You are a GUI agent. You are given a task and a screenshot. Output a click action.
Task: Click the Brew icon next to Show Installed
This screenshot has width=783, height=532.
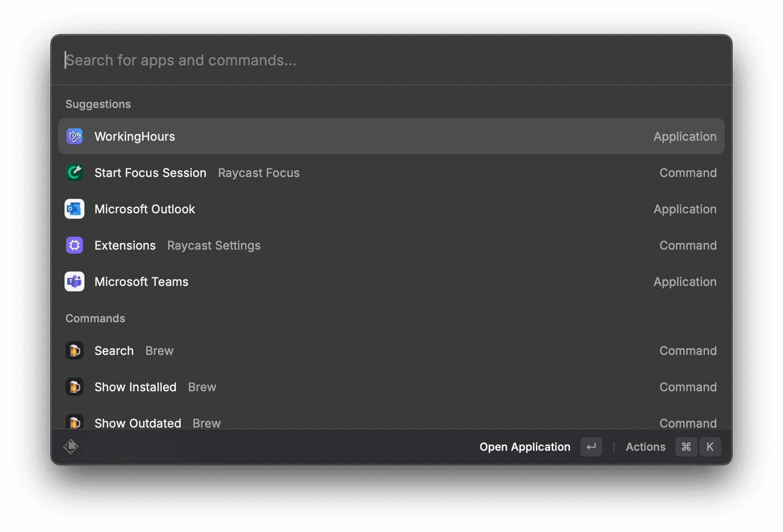(x=74, y=386)
